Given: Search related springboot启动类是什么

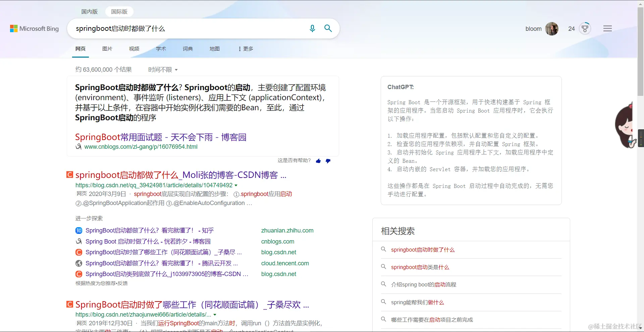Looking at the screenshot, I should tap(420, 267).
